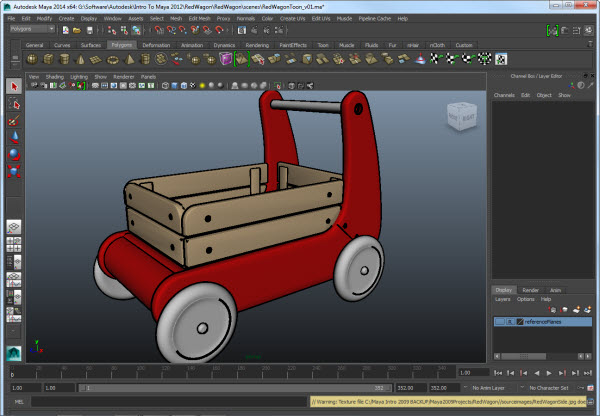600x416 pixels.
Task: Switch to single perspective view layout
Action: (x=14, y=227)
